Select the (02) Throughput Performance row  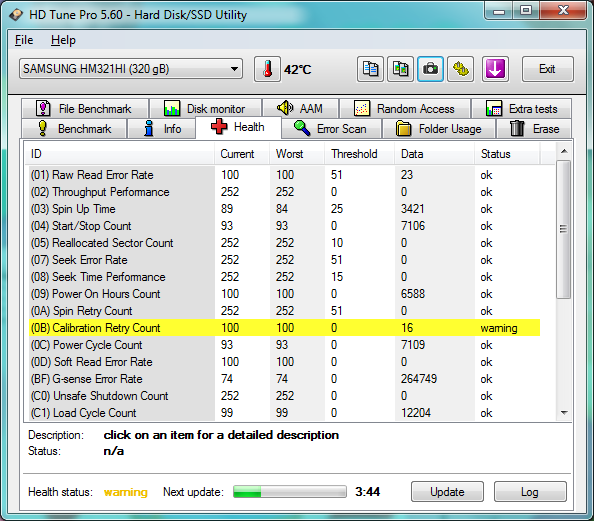point(284,192)
